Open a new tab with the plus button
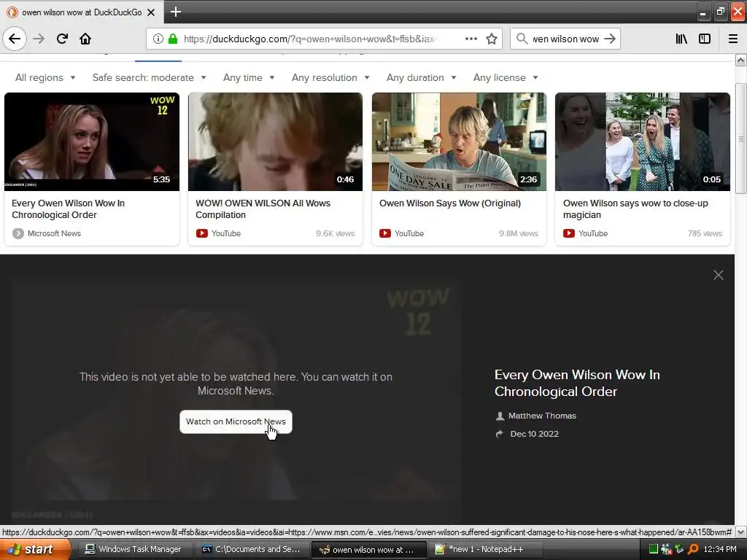This screenshot has width=747, height=560. 176,12
